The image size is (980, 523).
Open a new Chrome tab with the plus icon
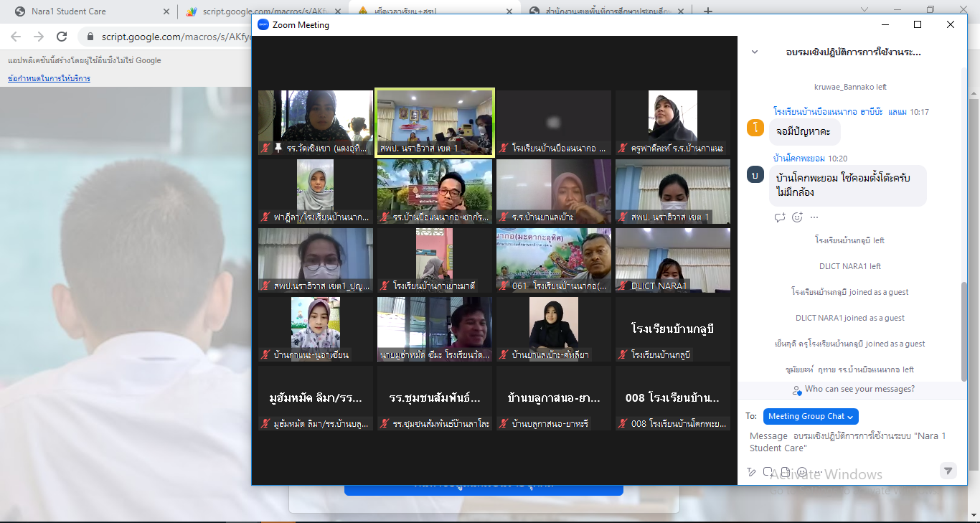tap(708, 11)
